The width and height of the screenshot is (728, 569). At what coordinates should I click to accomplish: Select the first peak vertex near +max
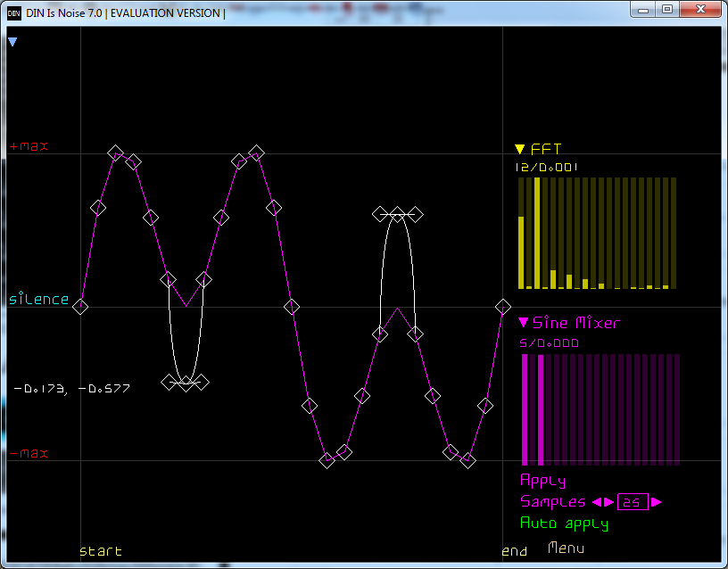(116, 153)
